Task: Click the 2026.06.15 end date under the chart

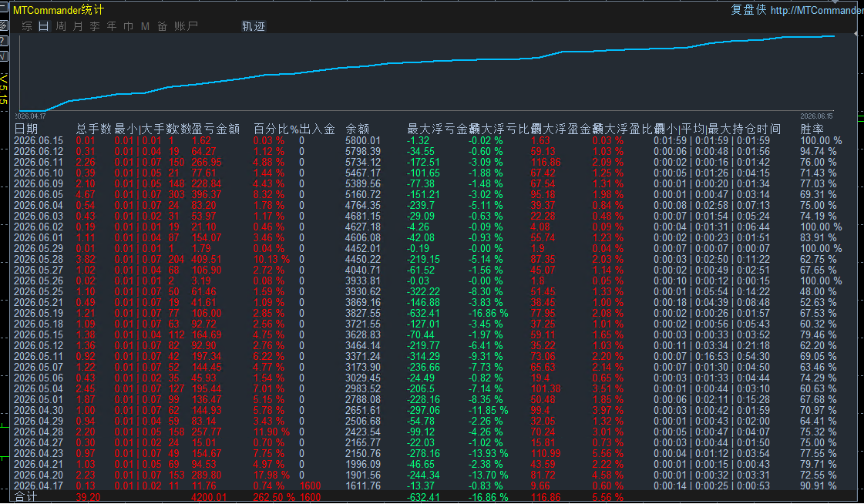Action: (x=817, y=116)
